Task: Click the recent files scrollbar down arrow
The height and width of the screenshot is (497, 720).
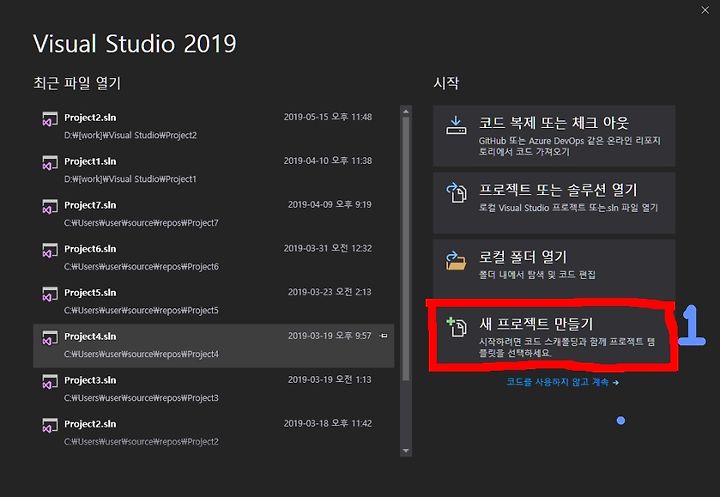Action: tap(405, 451)
